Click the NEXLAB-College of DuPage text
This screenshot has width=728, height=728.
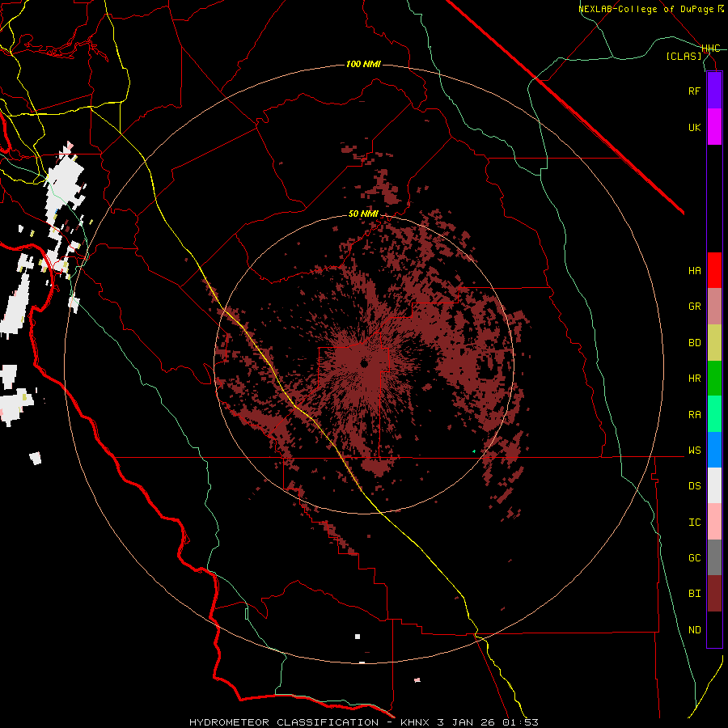click(647, 9)
